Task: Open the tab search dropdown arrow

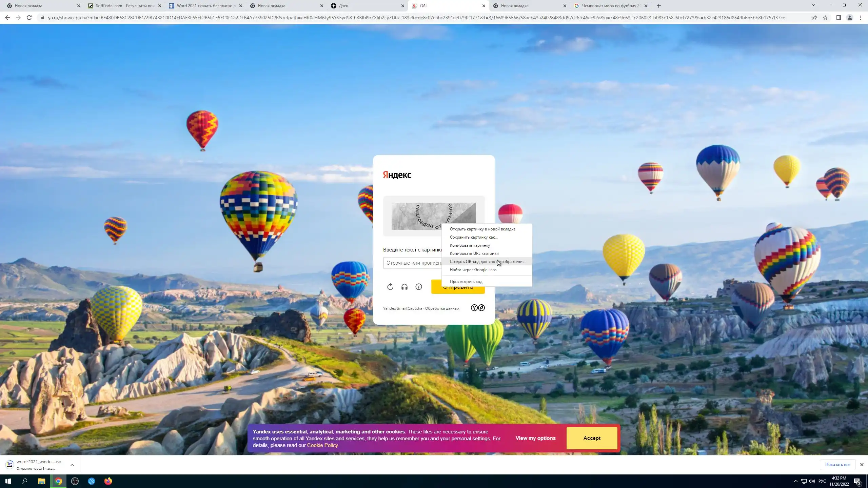Action: pos(813,5)
